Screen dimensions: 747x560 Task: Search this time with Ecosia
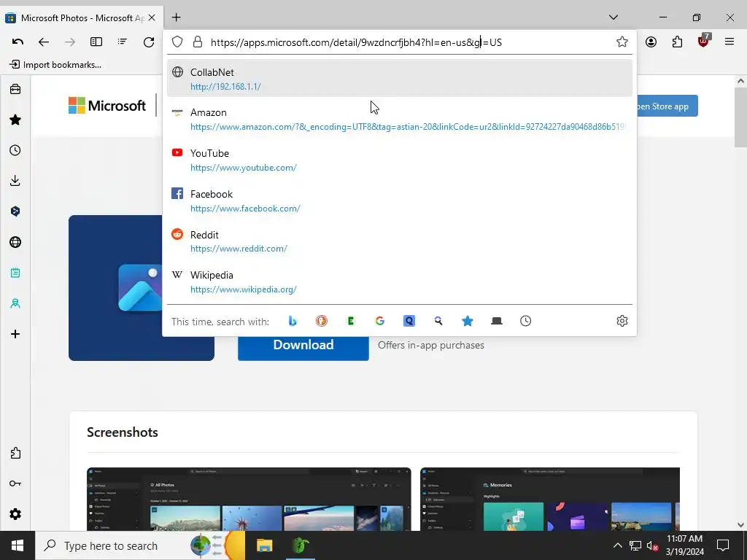351,321
